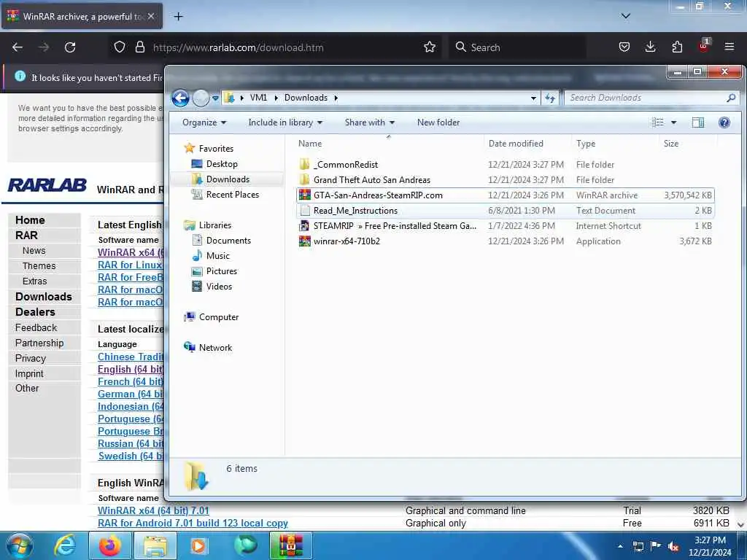Image resolution: width=747 pixels, height=560 pixels.
Task: Expand the Explorer address bar history dropdown
Action: [533, 98]
